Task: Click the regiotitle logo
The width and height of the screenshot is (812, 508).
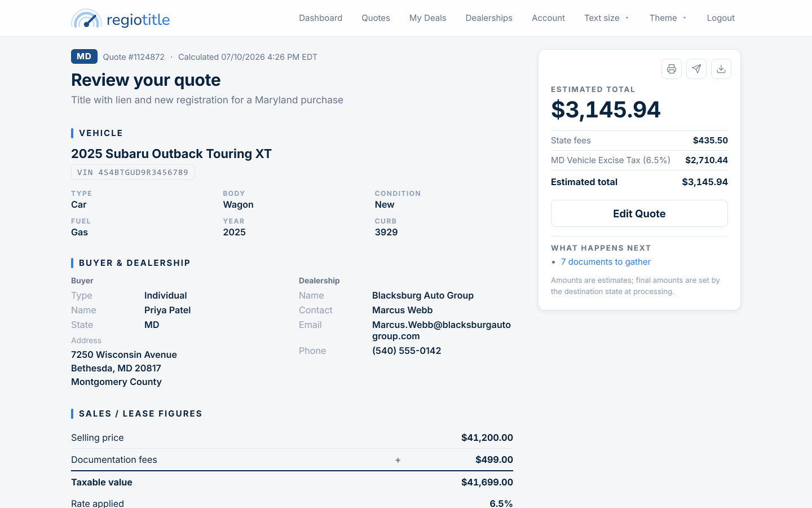Action: click(120, 19)
